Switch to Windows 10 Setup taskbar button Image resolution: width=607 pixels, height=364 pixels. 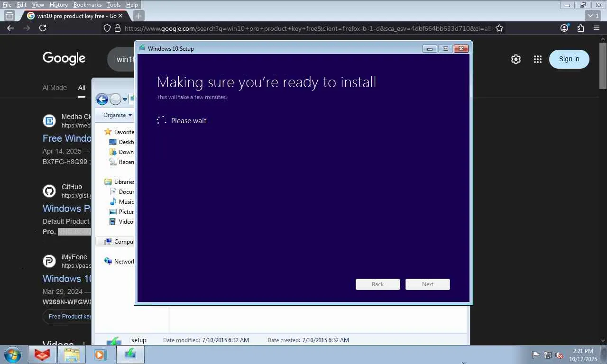coord(130,355)
